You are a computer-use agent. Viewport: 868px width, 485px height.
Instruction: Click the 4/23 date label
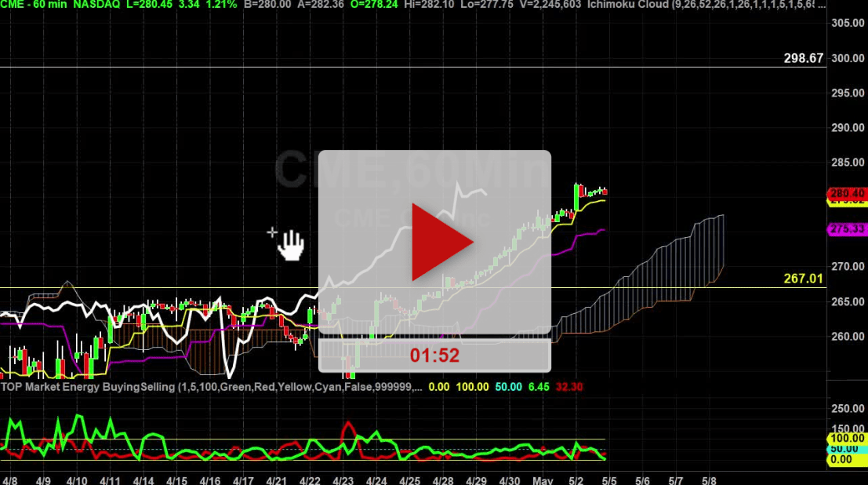click(x=343, y=480)
